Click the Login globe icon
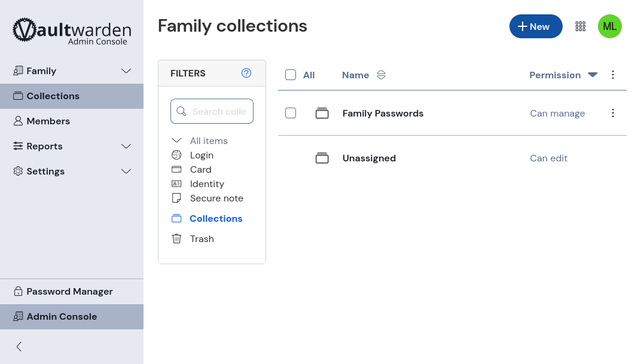 (176, 155)
